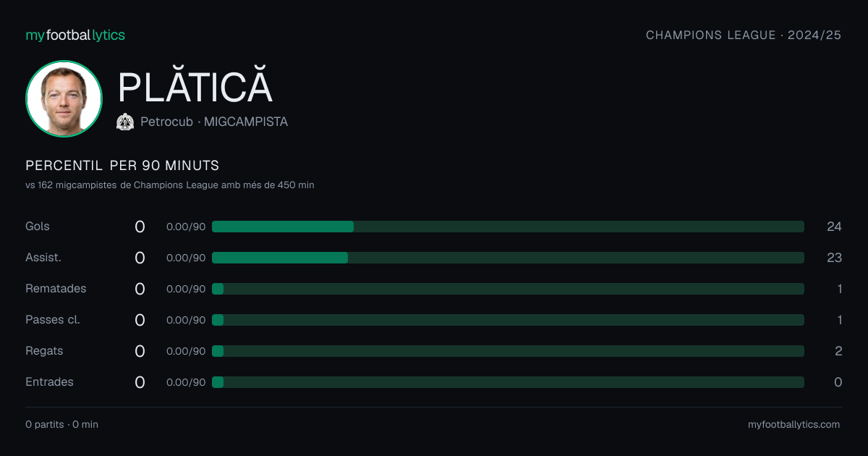Click the Entrades percentile bar

[x=508, y=382]
